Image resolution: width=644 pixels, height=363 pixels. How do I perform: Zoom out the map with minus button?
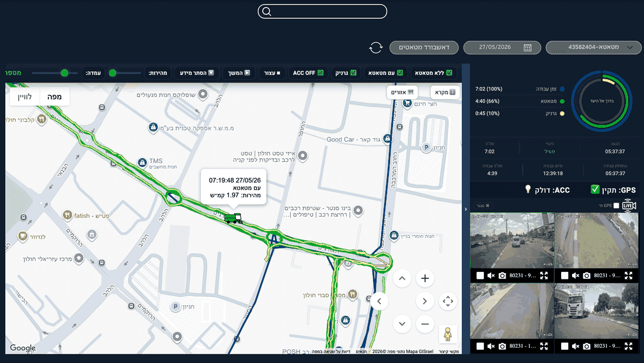(x=424, y=324)
